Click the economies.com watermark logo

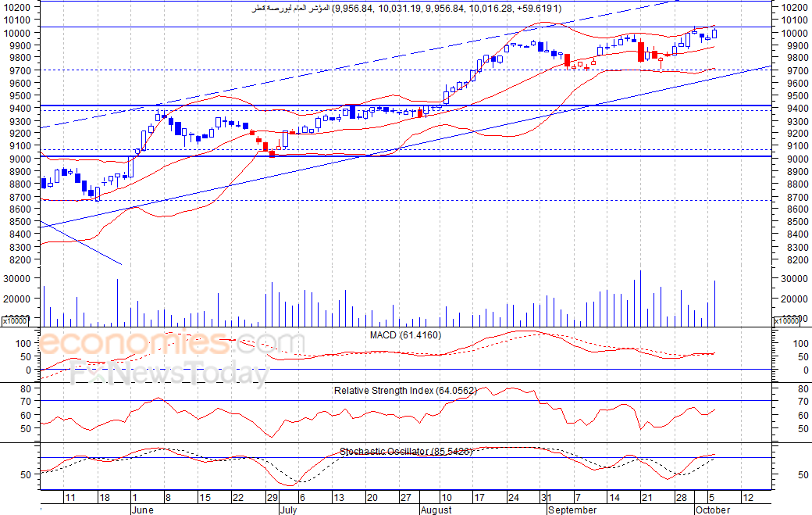(172, 343)
